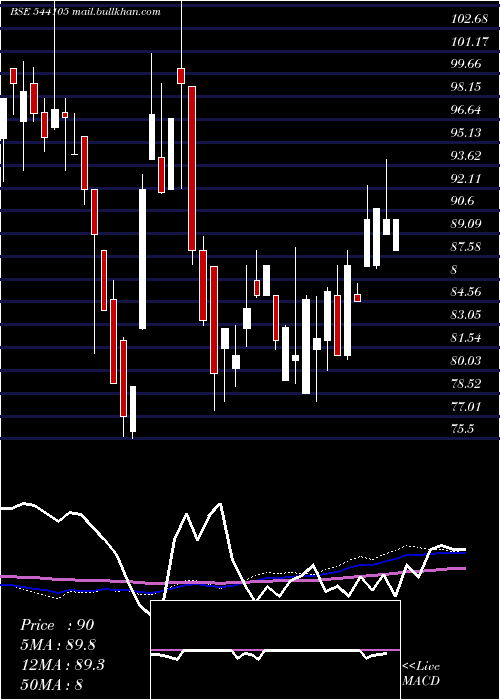Click the 90.6 price axis label
This screenshot has width=500, height=700.
pos(462,201)
